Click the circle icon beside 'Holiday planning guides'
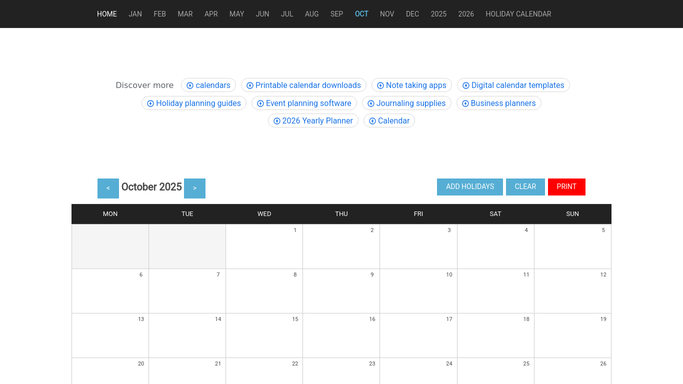This screenshot has height=384, width=683. tap(150, 104)
